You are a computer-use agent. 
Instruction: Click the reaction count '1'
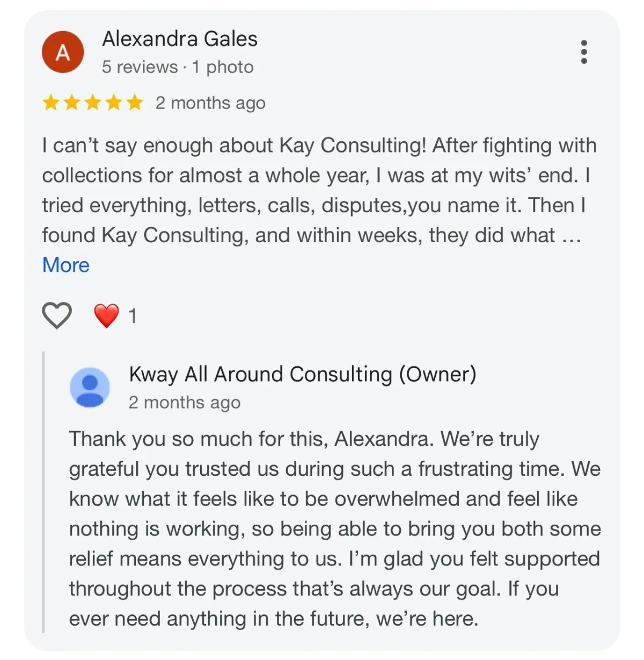(132, 316)
